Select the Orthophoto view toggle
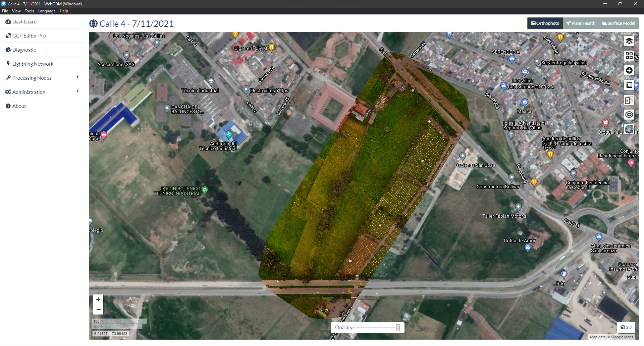The height and width of the screenshot is (346, 644). pos(545,23)
